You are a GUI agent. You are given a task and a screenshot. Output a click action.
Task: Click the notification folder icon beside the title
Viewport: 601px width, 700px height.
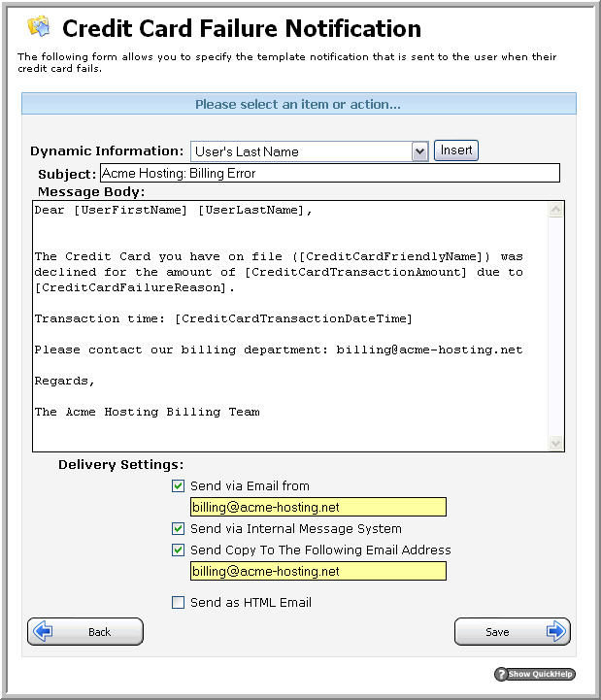point(39,27)
